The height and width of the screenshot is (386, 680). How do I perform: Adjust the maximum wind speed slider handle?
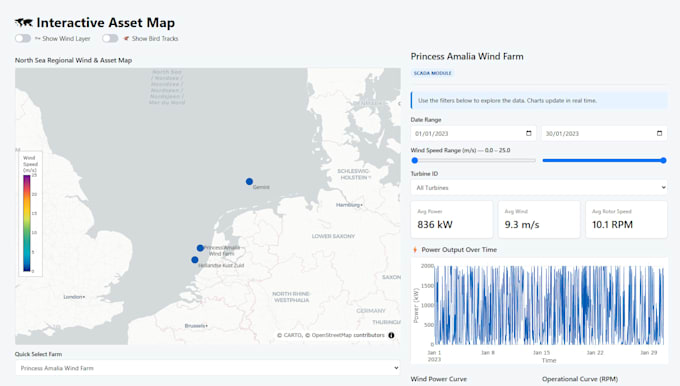[x=664, y=160]
